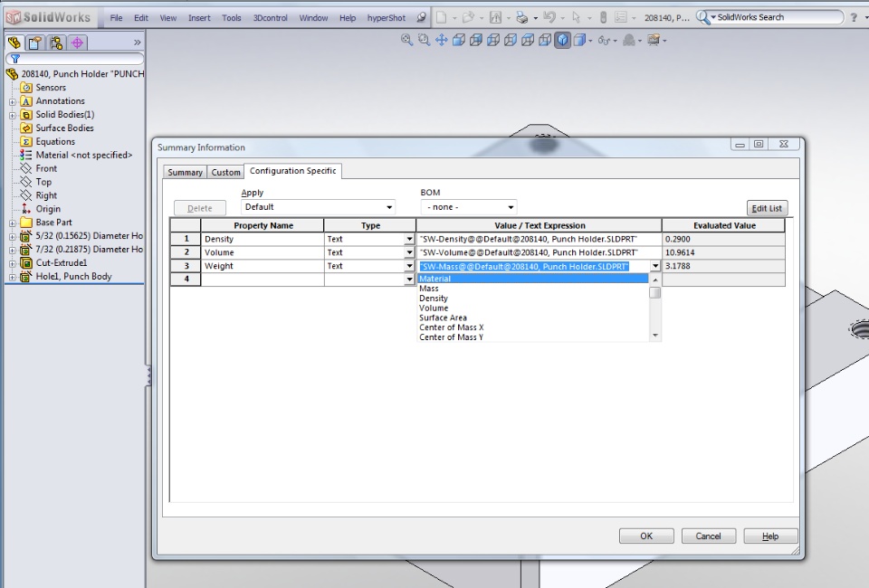Viewport: 869px width, 588px height.
Task: Switch to the Summary tab
Action: tap(185, 172)
